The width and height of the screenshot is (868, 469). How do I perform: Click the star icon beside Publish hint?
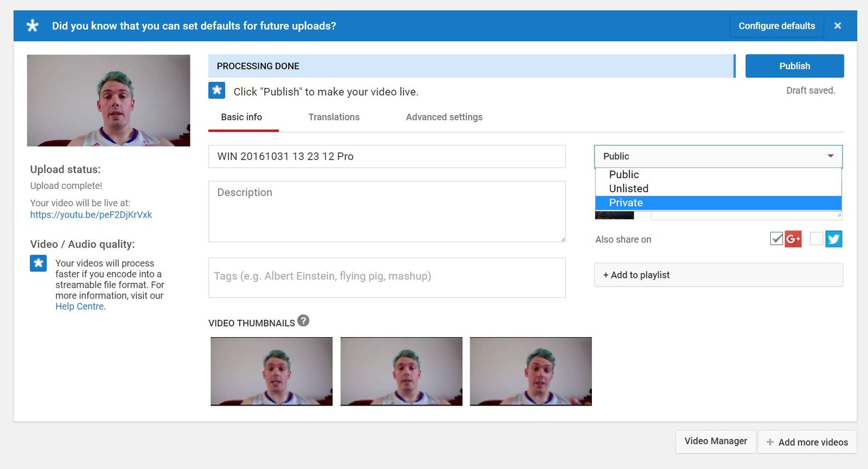coord(217,91)
